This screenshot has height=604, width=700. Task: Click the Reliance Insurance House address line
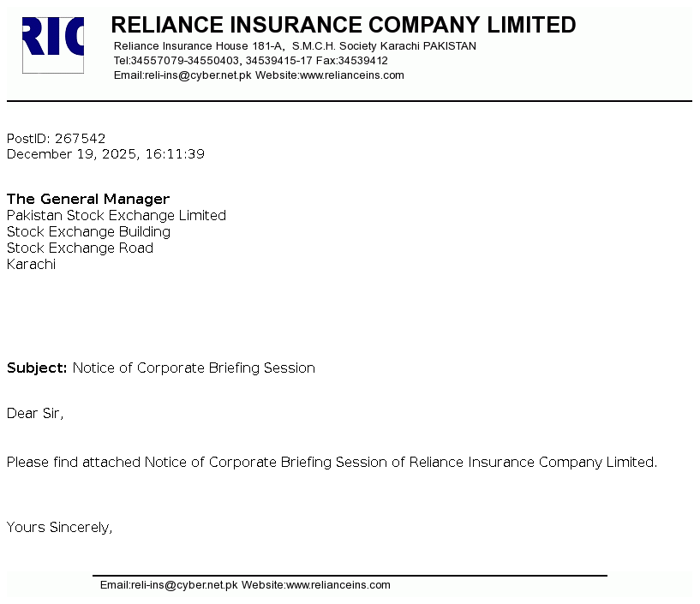(x=295, y=46)
